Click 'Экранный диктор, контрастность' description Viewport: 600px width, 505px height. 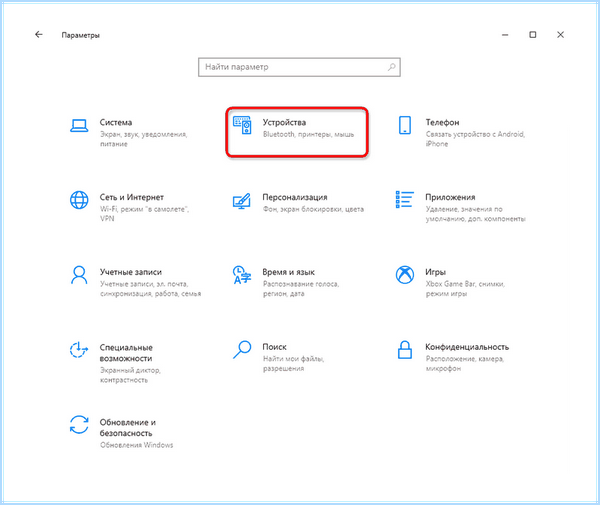tap(130, 375)
